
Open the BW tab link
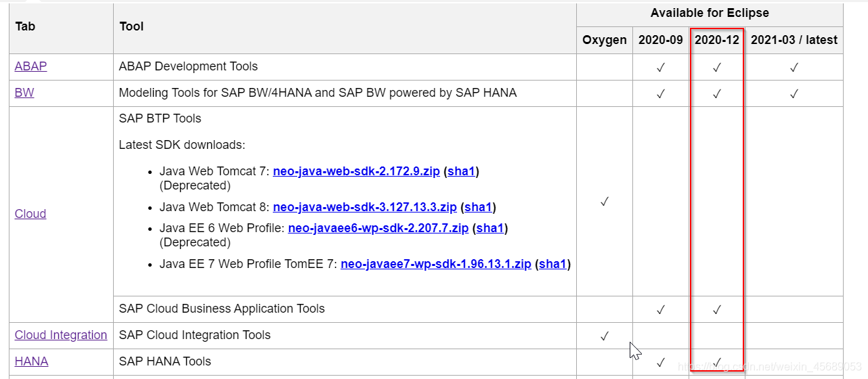tap(24, 93)
